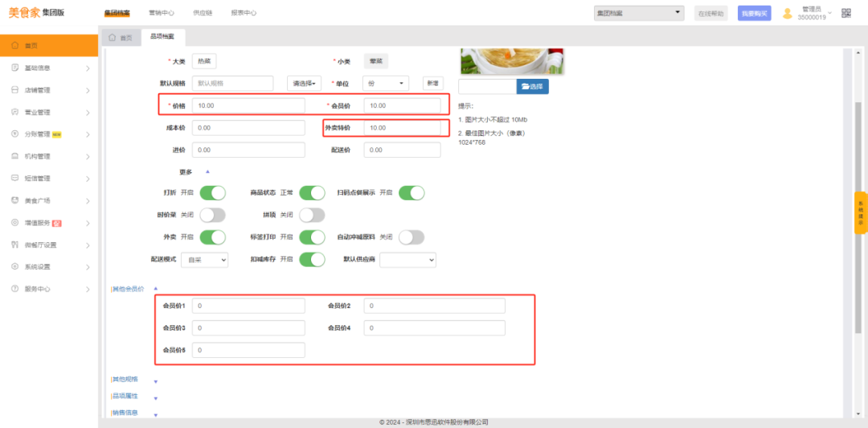Click the 店铺管理 shop icon

click(x=15, y=90)
